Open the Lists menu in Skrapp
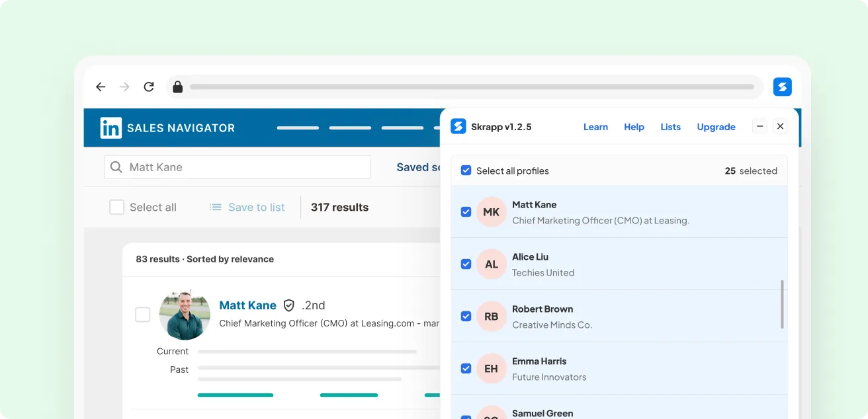This screenshot has height=419, width=868. coord(670,126)
